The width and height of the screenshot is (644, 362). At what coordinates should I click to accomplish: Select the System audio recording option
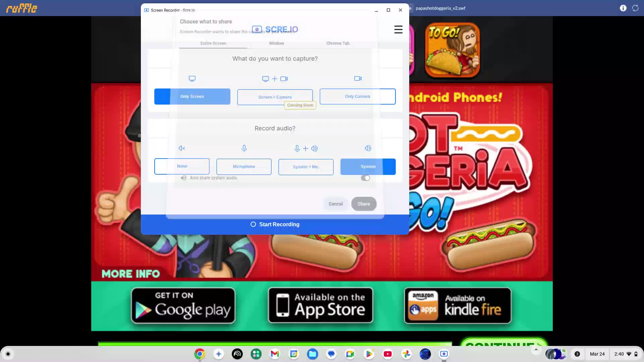tap(368, 167)
